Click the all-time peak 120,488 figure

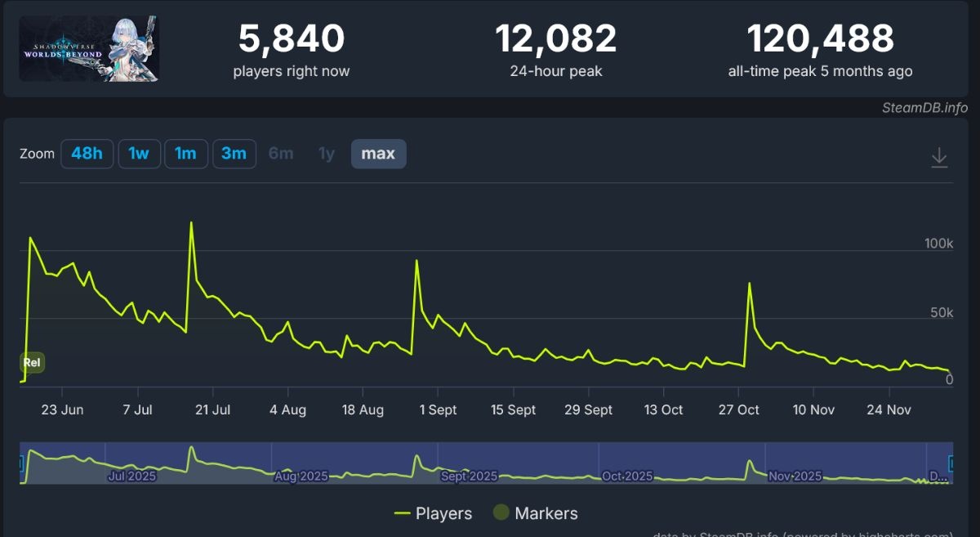pyautogui.click(x=820, y=39)
